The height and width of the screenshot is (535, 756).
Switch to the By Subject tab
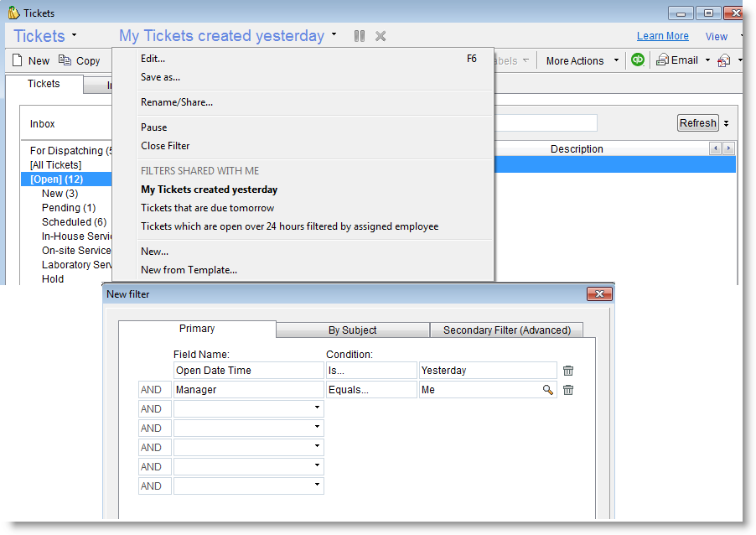(352, 330)
